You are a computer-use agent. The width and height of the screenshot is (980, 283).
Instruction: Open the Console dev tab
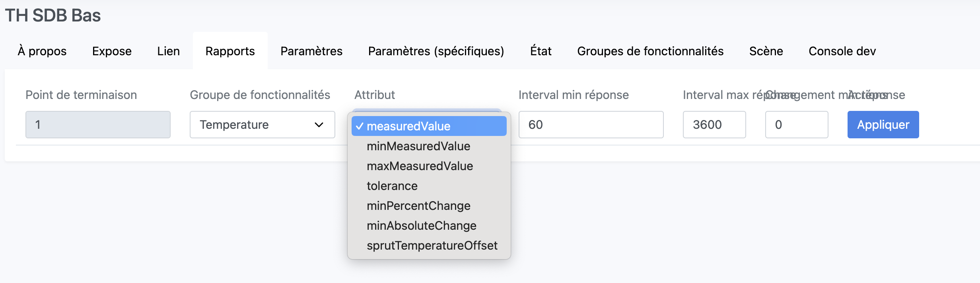(x=842, y=51)
